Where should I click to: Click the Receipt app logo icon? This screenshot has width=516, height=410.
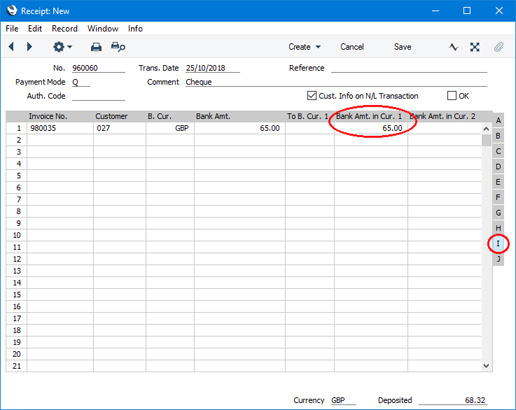pos(12,10)
